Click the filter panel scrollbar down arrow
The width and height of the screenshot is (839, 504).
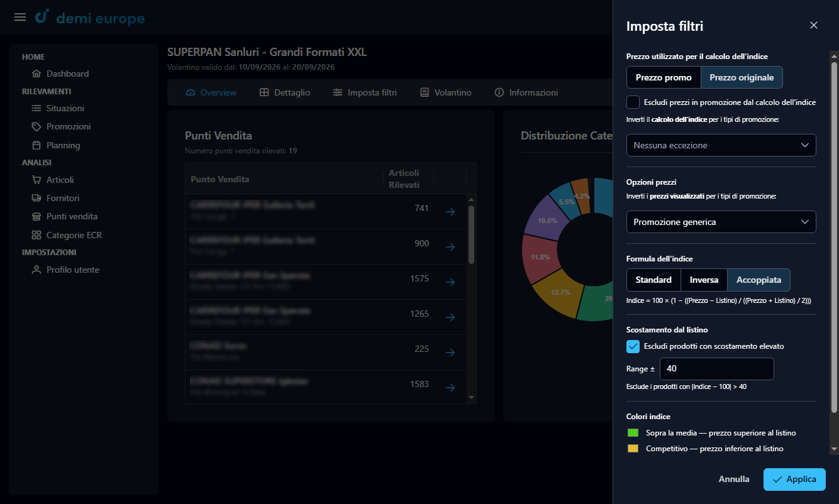click(834, 449)
